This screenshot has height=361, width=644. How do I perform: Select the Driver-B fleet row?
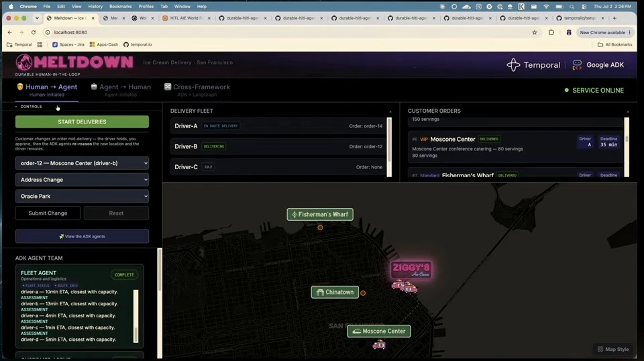click(278, 147)
